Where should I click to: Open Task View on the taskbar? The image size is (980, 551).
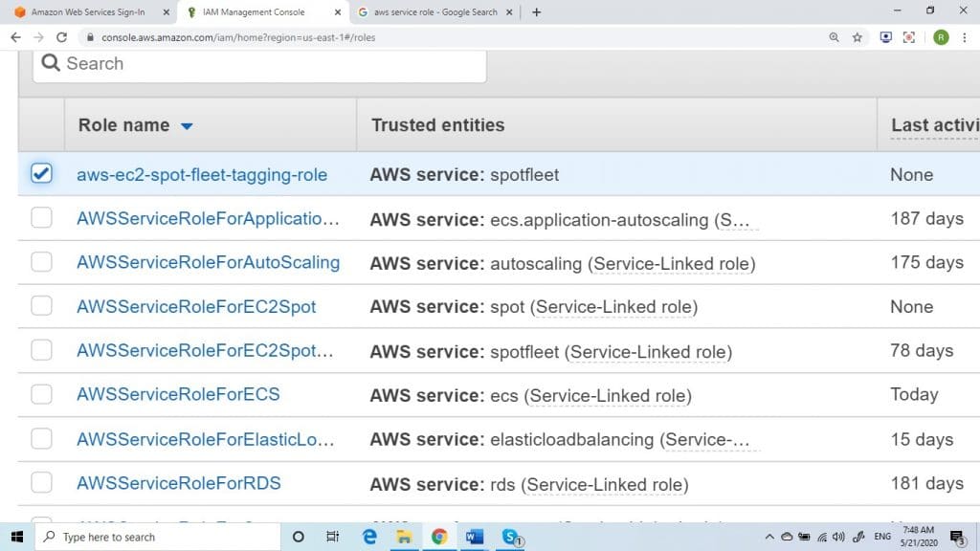pyautogui.click(x=332, y=537)
